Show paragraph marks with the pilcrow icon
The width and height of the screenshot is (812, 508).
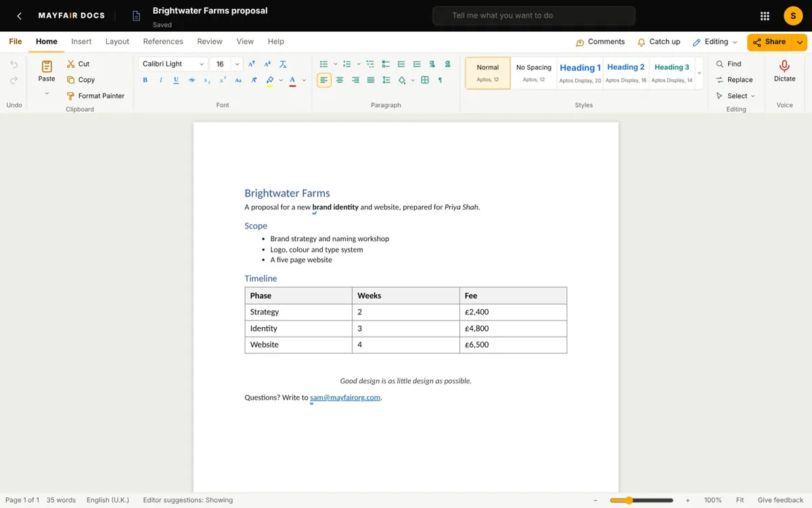tap(441, 80)
